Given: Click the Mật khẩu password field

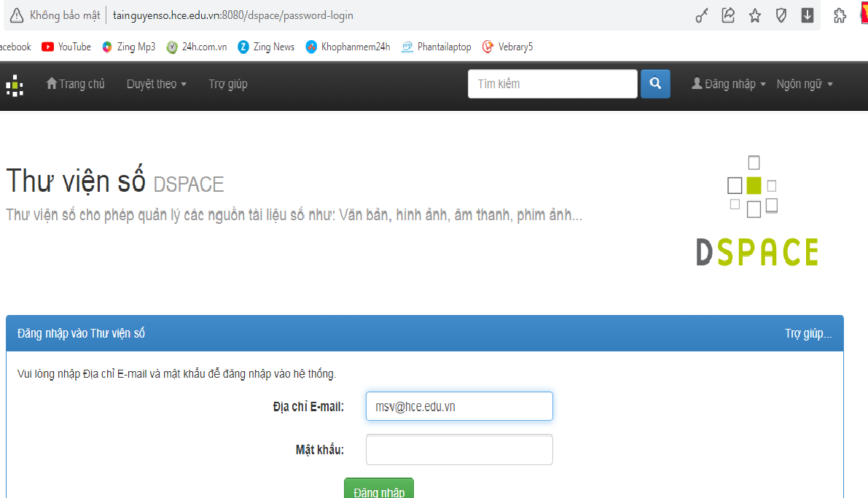Looking at the screenshot, I should (x=459, y=449).
